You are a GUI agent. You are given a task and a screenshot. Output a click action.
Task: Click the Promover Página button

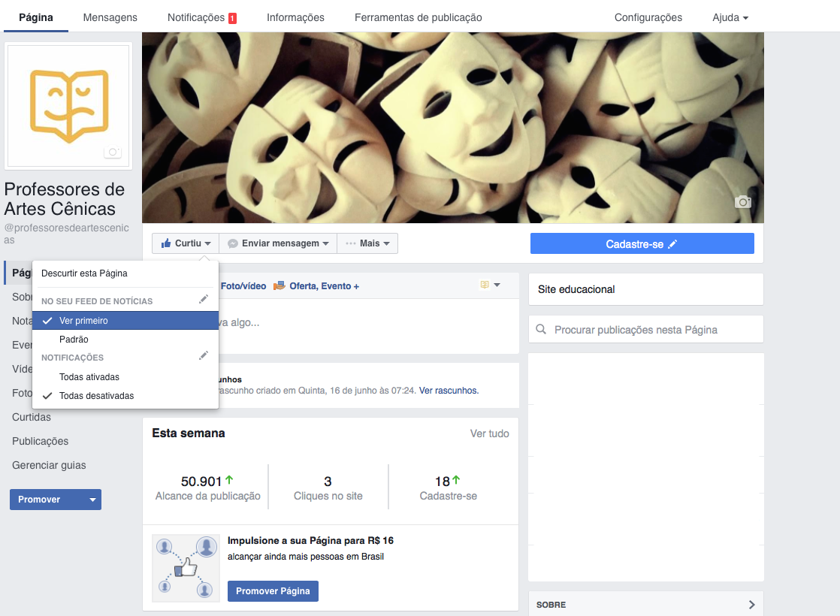tap(273, 590)
